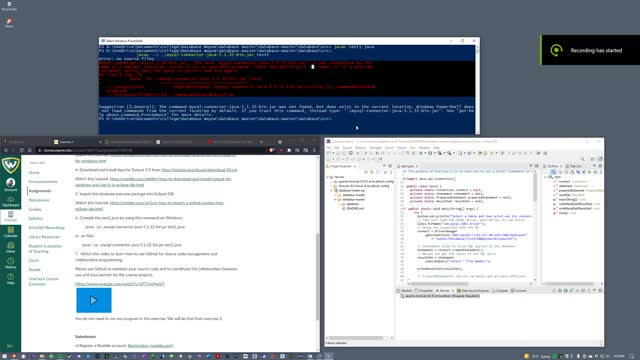Select close() method in Outline
This screenshot has width=640, height=360.
[x=564, y=213]
